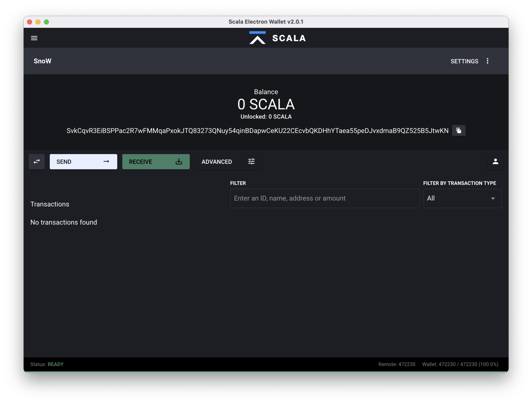The height and width of the screenshot is (404, 532).
Task: Open wallet SETTINGS
Action: (464, 61)
